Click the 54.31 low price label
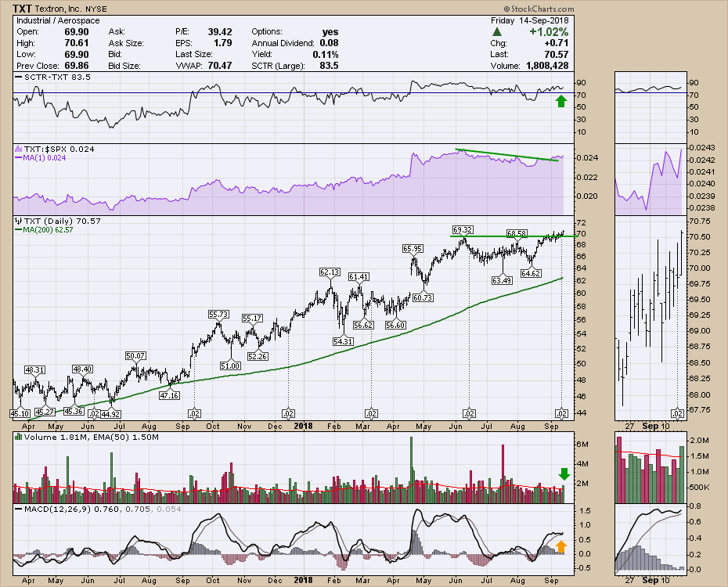This screenshot has height=587, width=728. pyautogui.click(x=343, y=341)
